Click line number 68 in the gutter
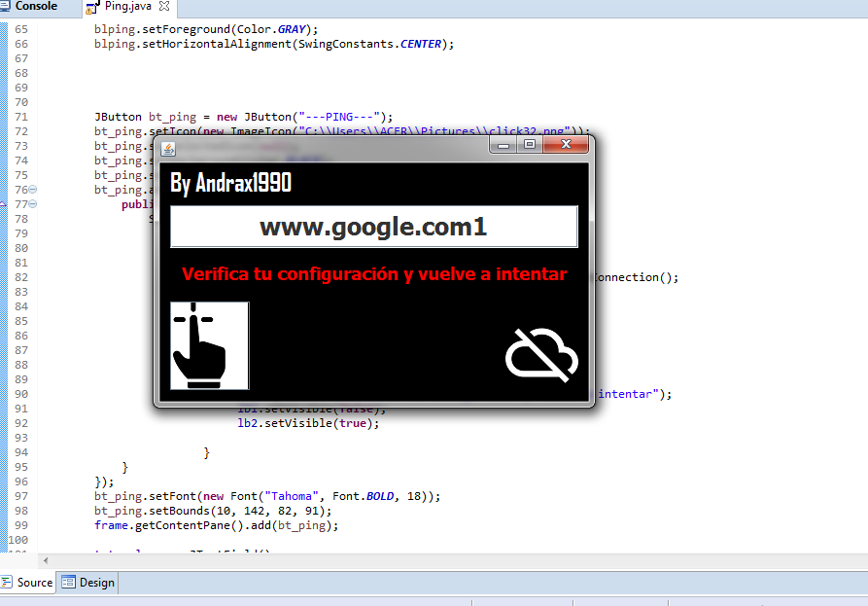The image size is (868, 606). coord(21,73)
